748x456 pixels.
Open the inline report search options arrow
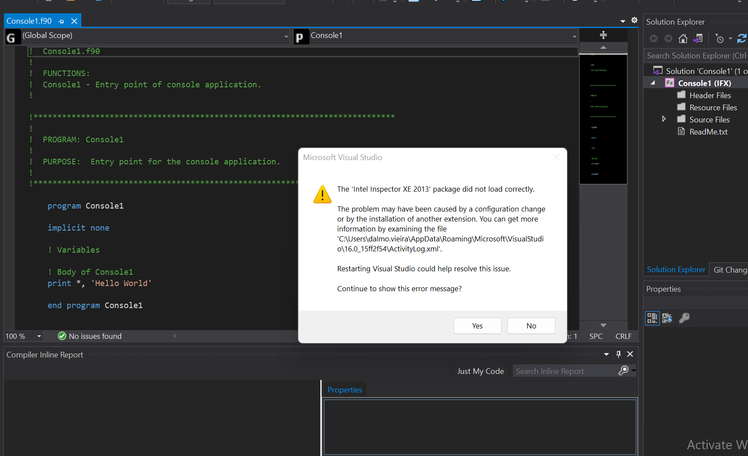coord(634,371)
